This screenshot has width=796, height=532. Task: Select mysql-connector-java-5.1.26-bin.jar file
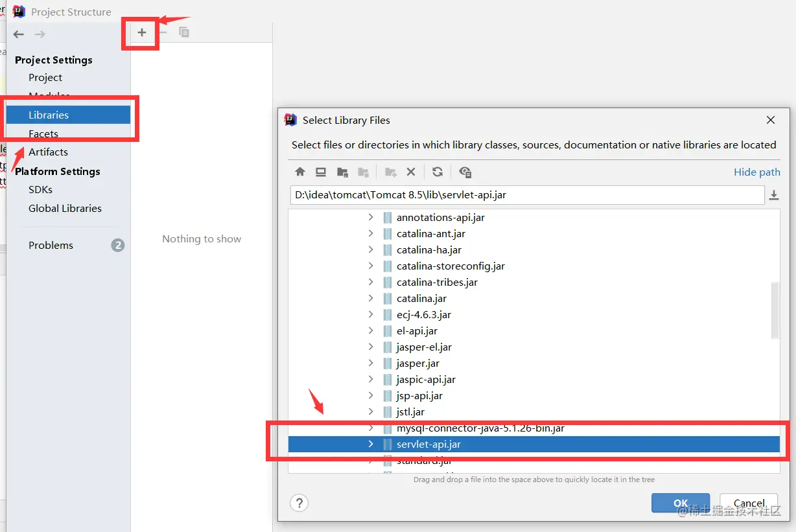pos(480,428)
